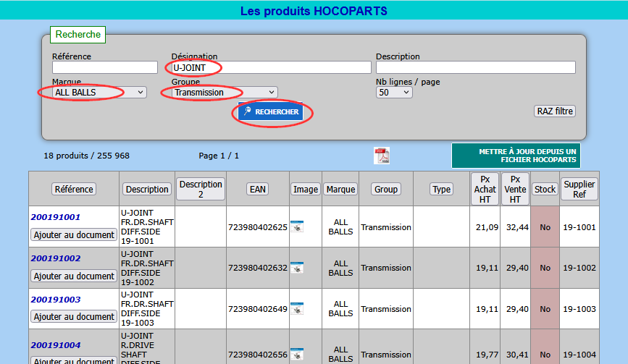Image resolution: width=628 pixels, height=364 pixels.
Task: Click Mettre à jour depuis un fichier Hocoparts
Action: [x=516, y=156]
